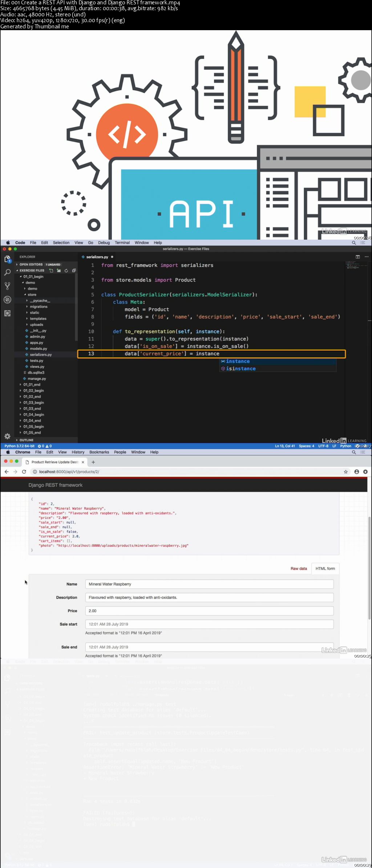Open the Explorer view in VS Code activity bar

pos(7,259)
